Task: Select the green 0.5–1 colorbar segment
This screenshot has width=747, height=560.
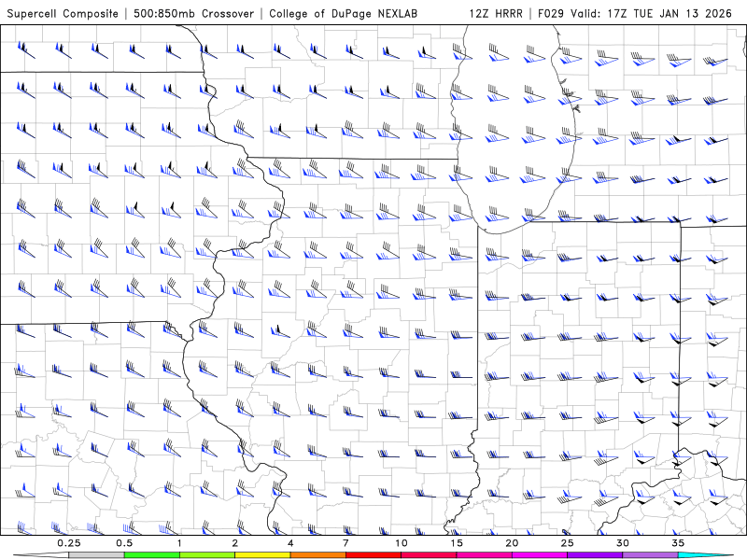Action: coord(151,555)
